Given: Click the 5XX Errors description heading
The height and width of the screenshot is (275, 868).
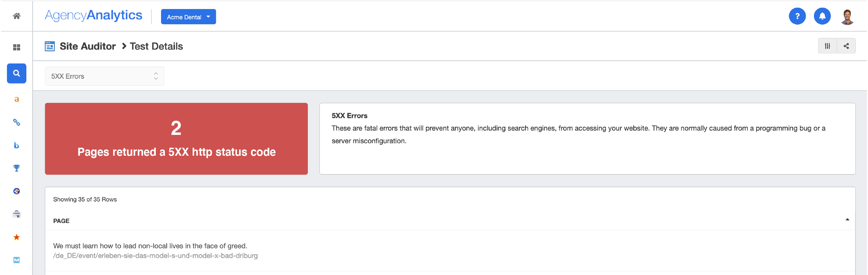Looking at the screenshot, I should 349,116.
